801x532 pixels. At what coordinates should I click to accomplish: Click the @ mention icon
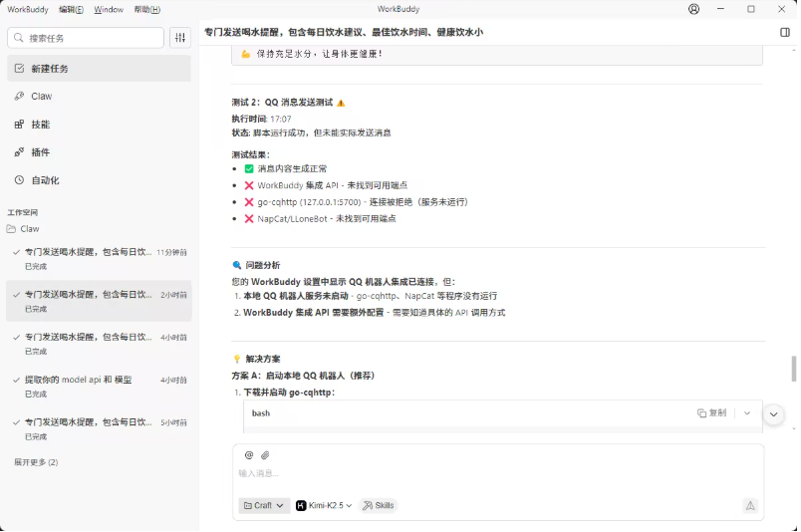coord(249,455)
